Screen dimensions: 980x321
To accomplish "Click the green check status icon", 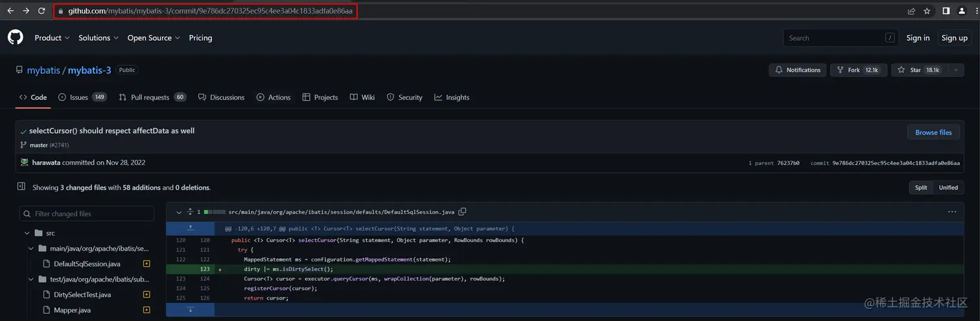I will click(24, 131).
